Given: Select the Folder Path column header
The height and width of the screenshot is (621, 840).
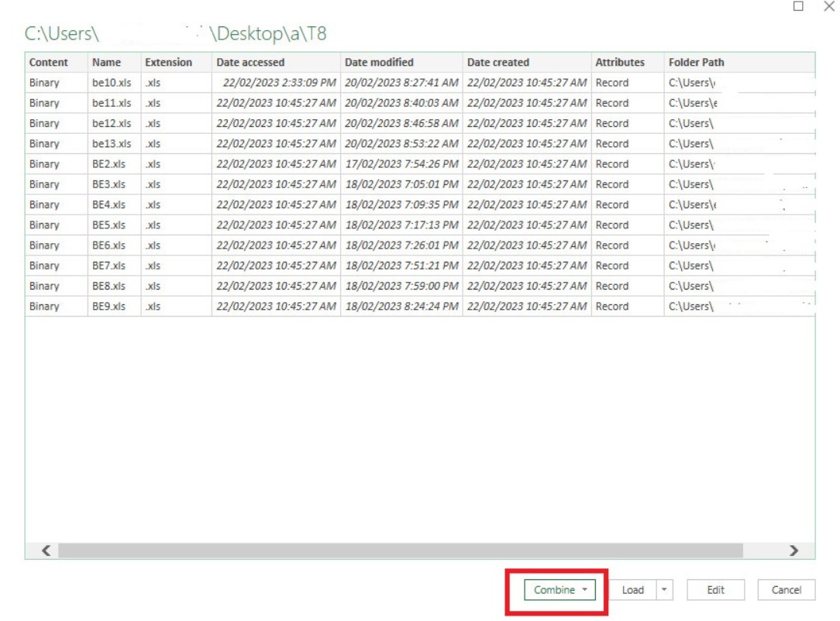Looking at the screenshot, I should tap(739, 62).
